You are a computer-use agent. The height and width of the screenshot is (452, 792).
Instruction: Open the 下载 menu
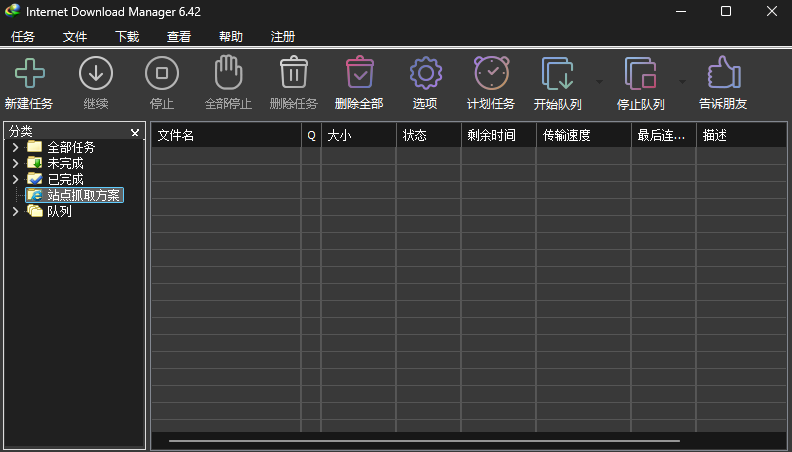click(127, 36)
